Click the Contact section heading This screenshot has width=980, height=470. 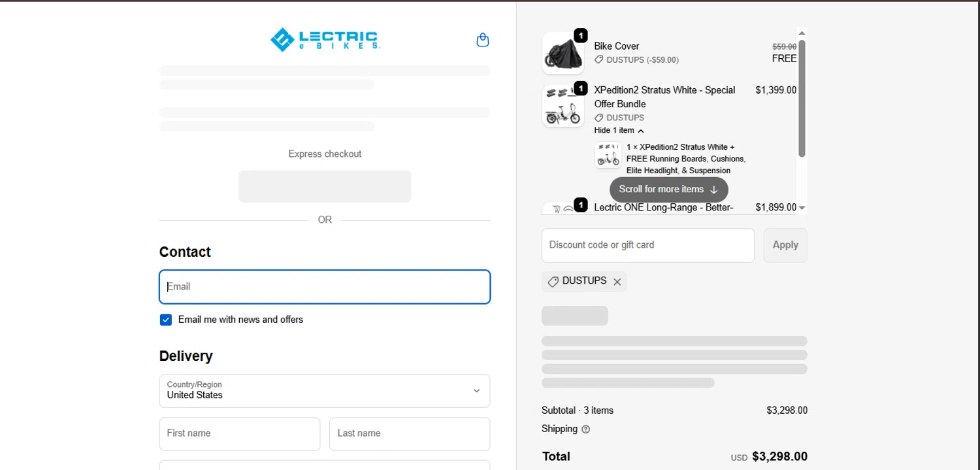click(185, 252)
